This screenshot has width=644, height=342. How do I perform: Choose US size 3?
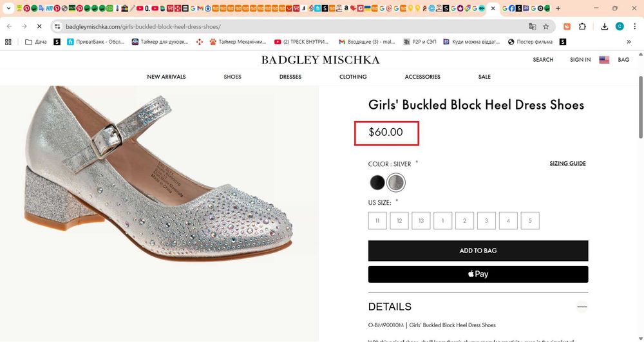click(486, 220)
